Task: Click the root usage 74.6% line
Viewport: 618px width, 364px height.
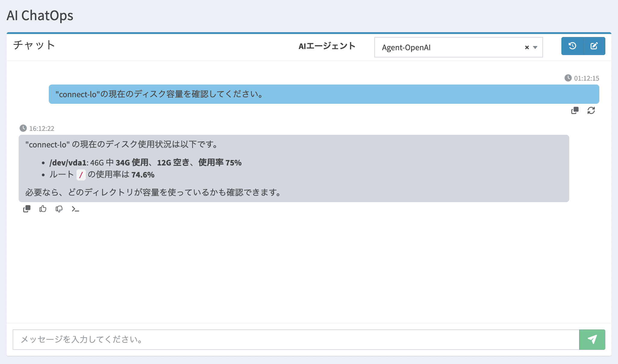Action: pos(102,175)
